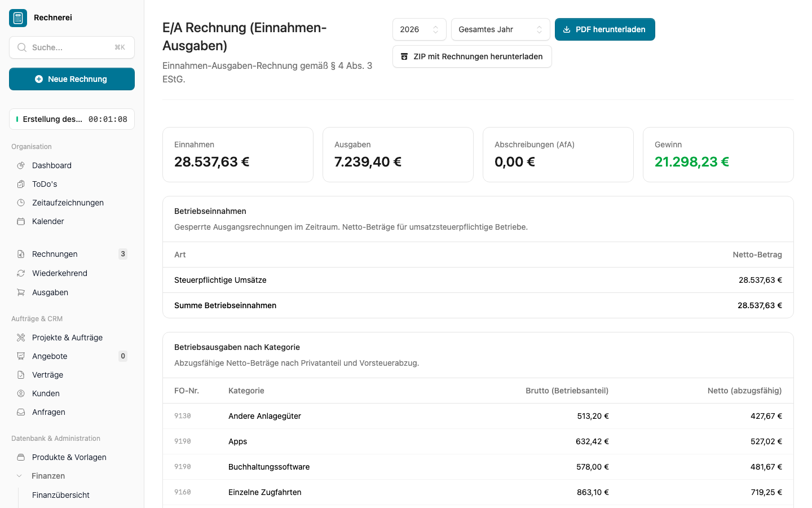Click the Ausgaben card 7.239,40 €
Viewport: 812px width, 508px height.
point(398,155)
